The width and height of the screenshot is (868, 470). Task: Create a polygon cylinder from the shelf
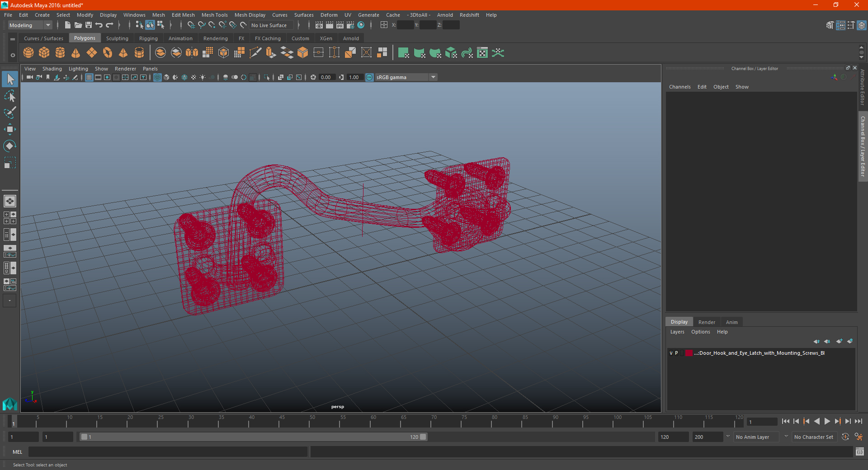pos(60,53)
